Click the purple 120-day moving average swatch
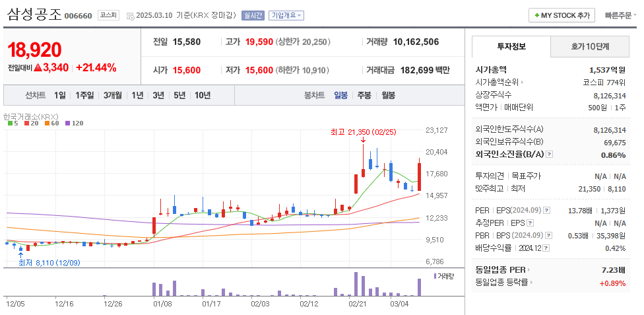Image resolution: width=644 pixels, height=315 pixels. coord(67,123)
